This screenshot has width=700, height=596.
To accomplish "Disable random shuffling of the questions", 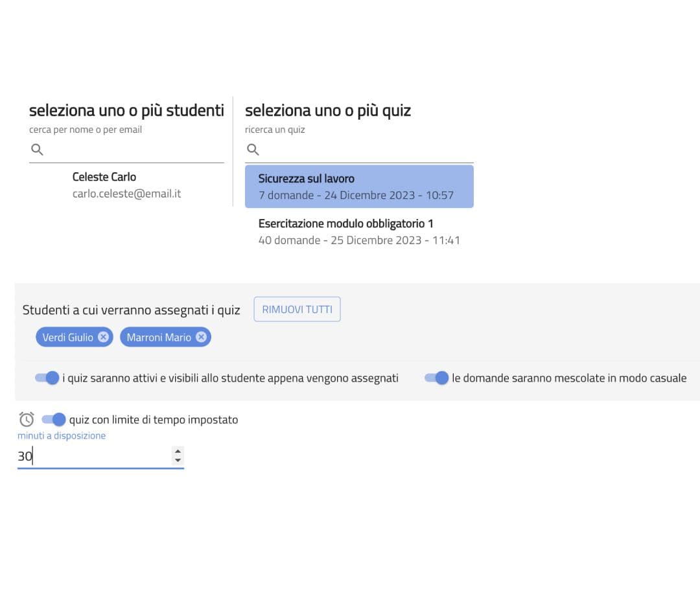I will coord(436,378).
